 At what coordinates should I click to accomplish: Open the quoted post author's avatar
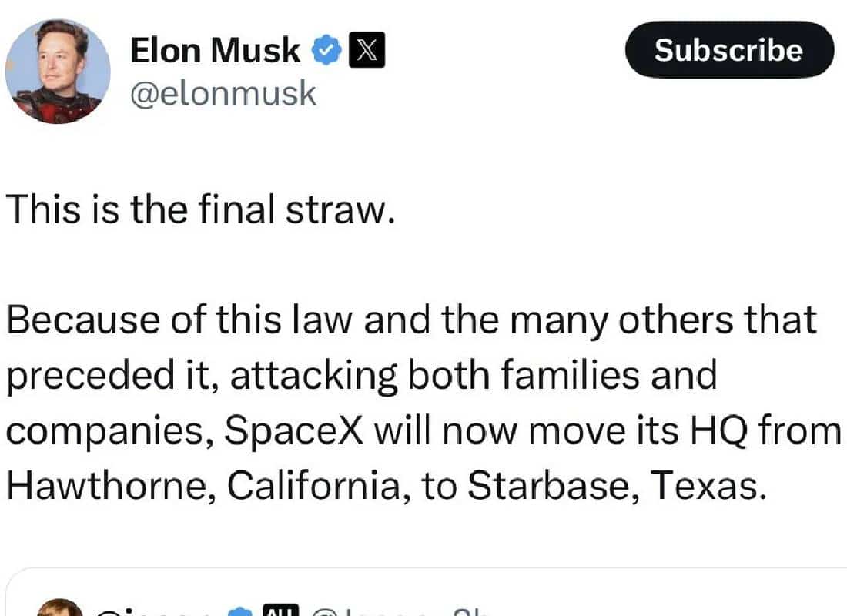tap(59, 608)
